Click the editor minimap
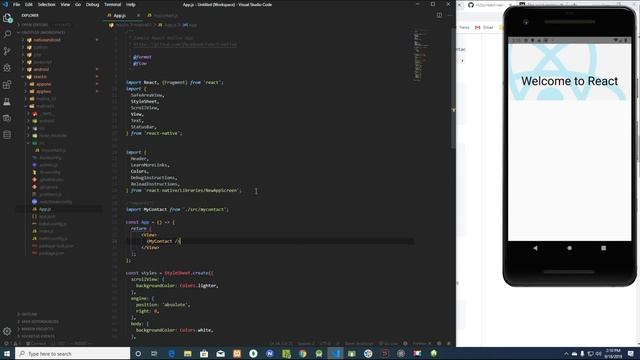The height and width of the screenshot is (360, 640). click(x=420, y=55)
